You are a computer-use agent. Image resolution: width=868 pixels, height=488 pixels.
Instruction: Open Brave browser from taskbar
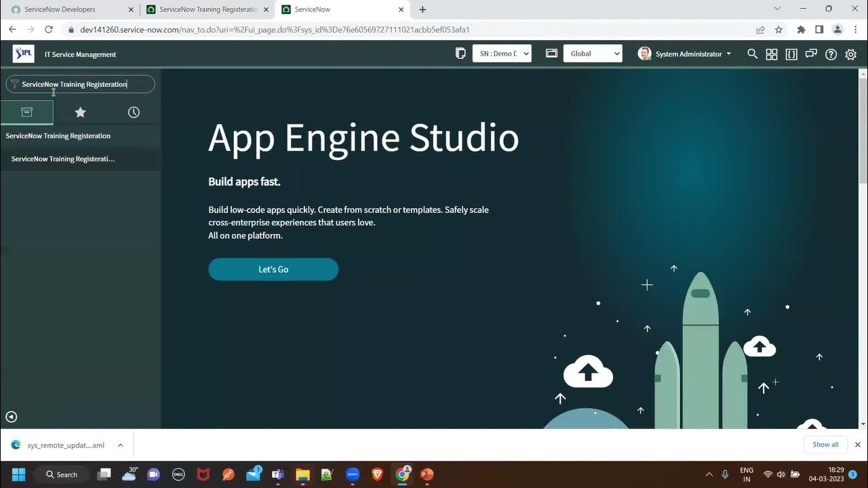[378, 474]
